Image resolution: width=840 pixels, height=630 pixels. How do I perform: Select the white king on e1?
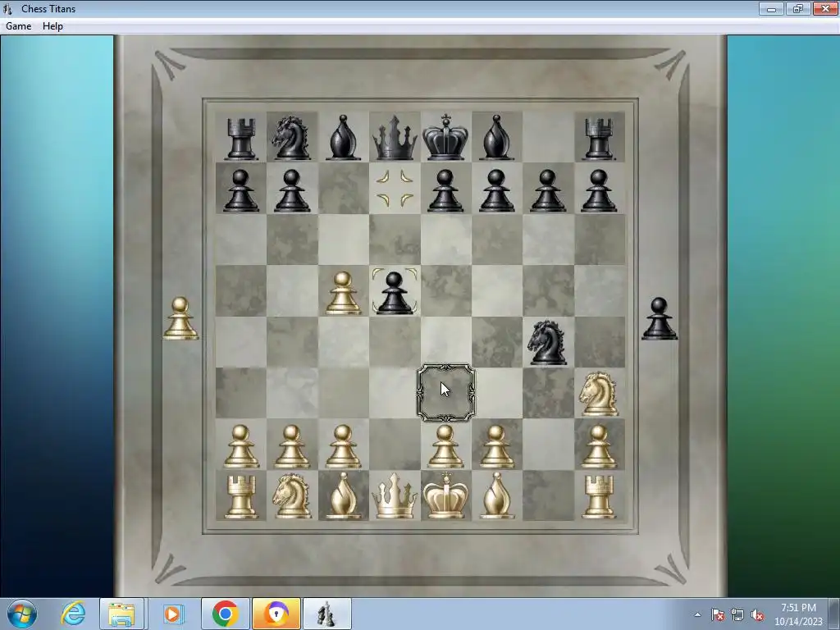pos(445,495)
